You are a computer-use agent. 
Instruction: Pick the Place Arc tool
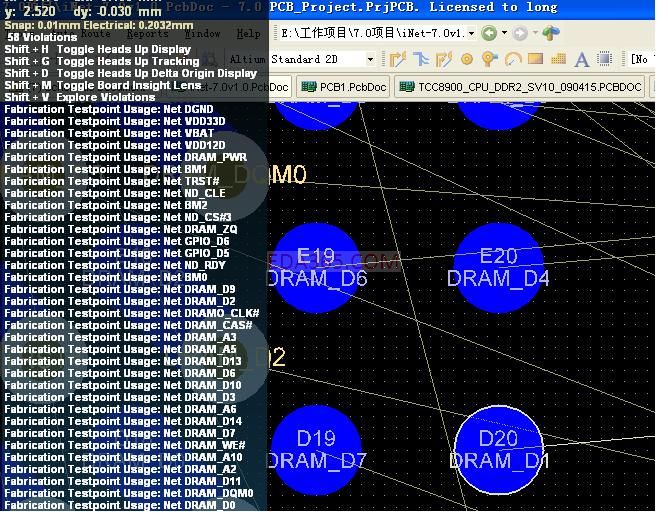point(513,59)
